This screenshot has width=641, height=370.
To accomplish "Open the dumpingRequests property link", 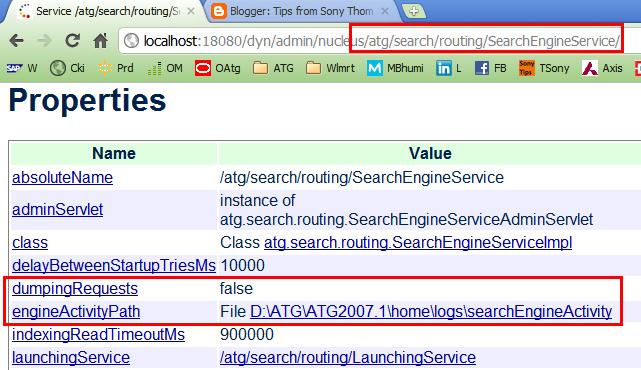I will click(x=75, y=289).
